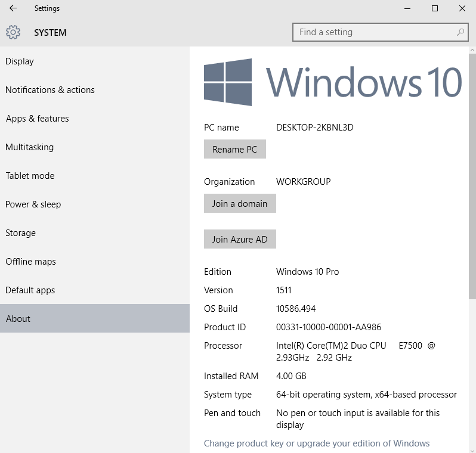Click the search magnifier icon
Screen dimensions: 476x453
point(460,32)
